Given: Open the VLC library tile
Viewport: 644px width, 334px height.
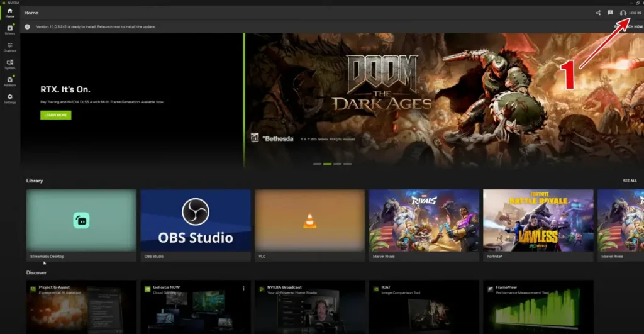Looking at the screenshot, I should (309, 225).
